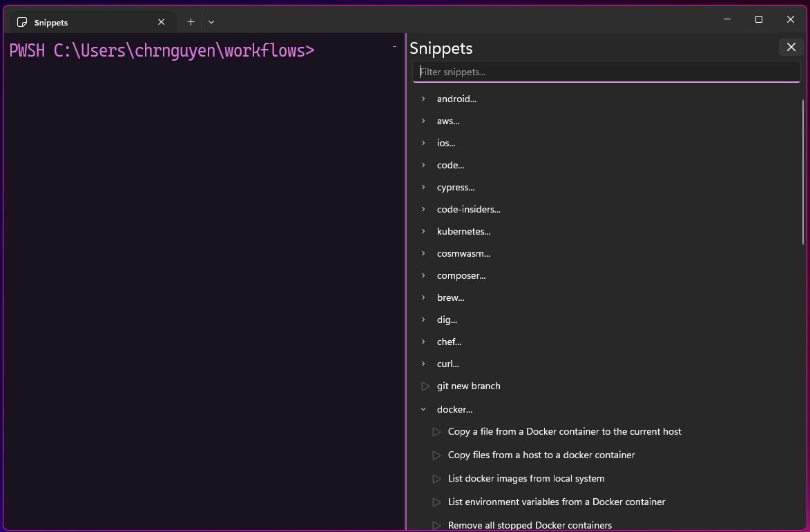
Task: Run the 'git new branch' snippet play icon
Action: coord(425,386)
